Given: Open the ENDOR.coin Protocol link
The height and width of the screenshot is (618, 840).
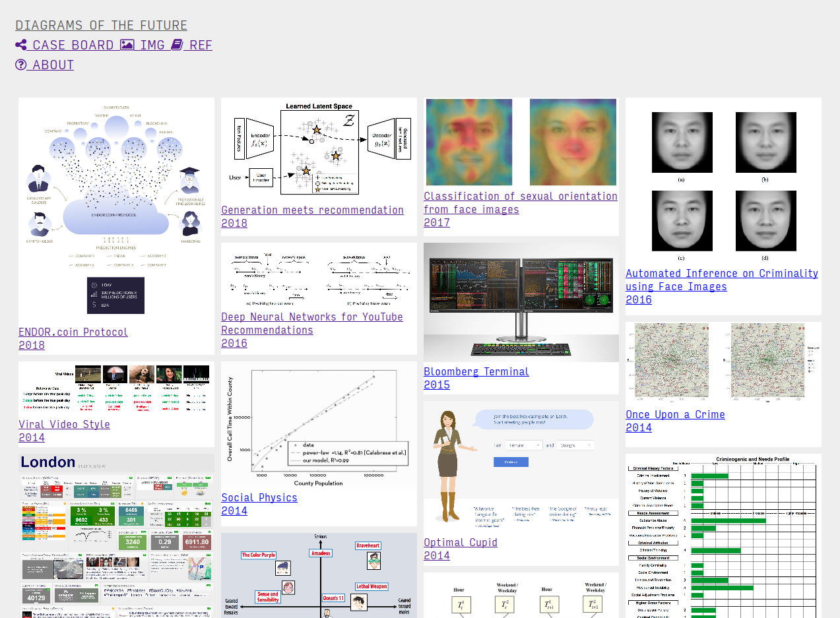Looking at the screenshot, I should click(73, 332).
